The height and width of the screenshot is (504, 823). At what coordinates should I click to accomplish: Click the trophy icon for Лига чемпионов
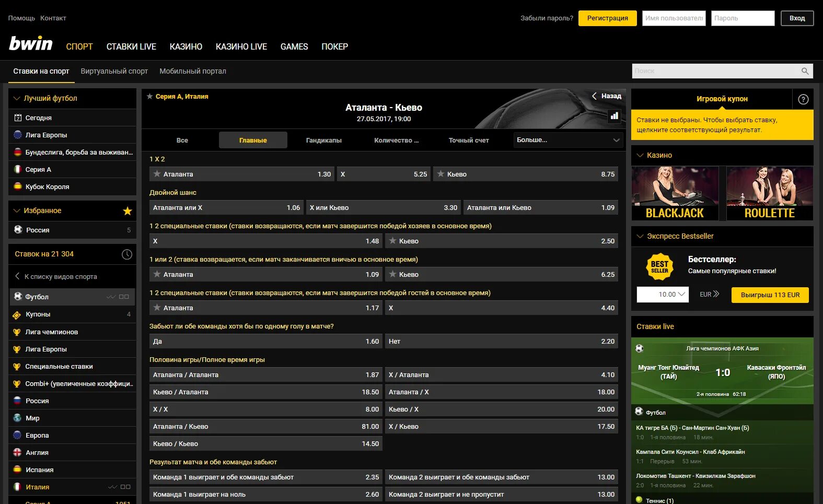(17, 332)
